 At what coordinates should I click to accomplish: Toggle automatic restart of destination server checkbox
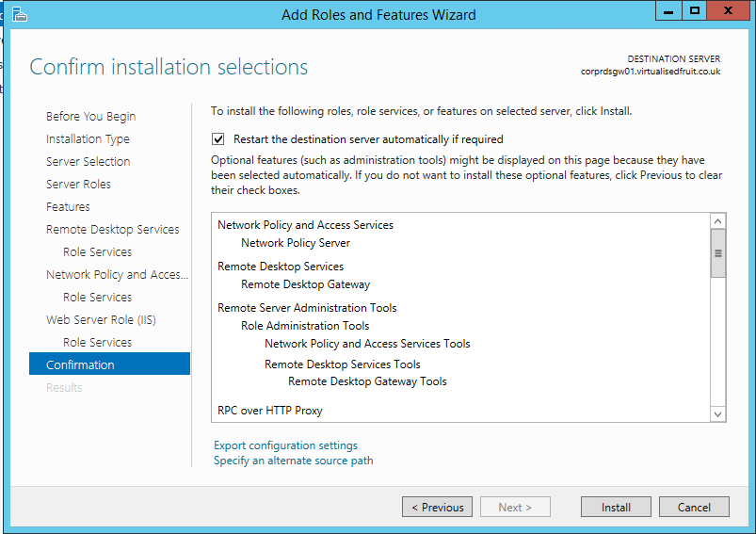(218, 138)
